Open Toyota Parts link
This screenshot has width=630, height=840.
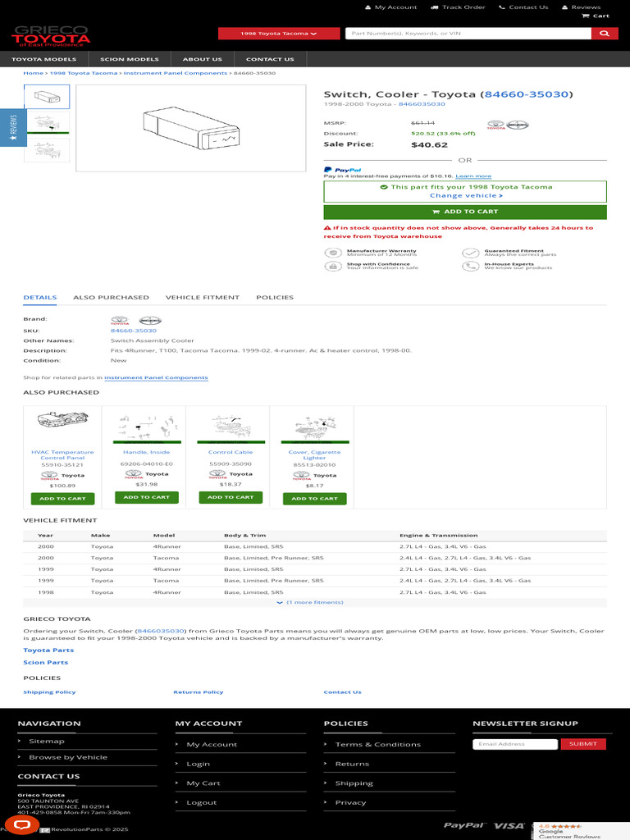pyautogui.click(x=48, y=651)
